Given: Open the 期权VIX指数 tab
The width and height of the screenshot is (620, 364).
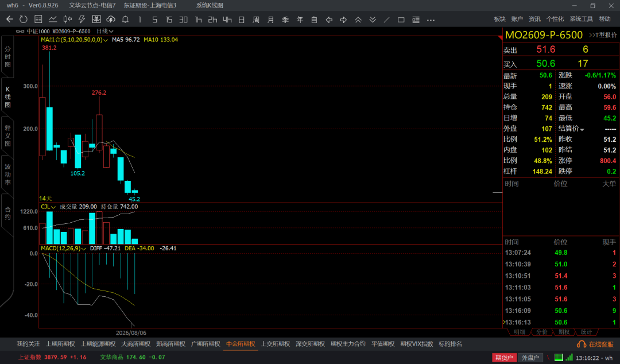Looking at the screenshot, I should [x=416, y=344].
